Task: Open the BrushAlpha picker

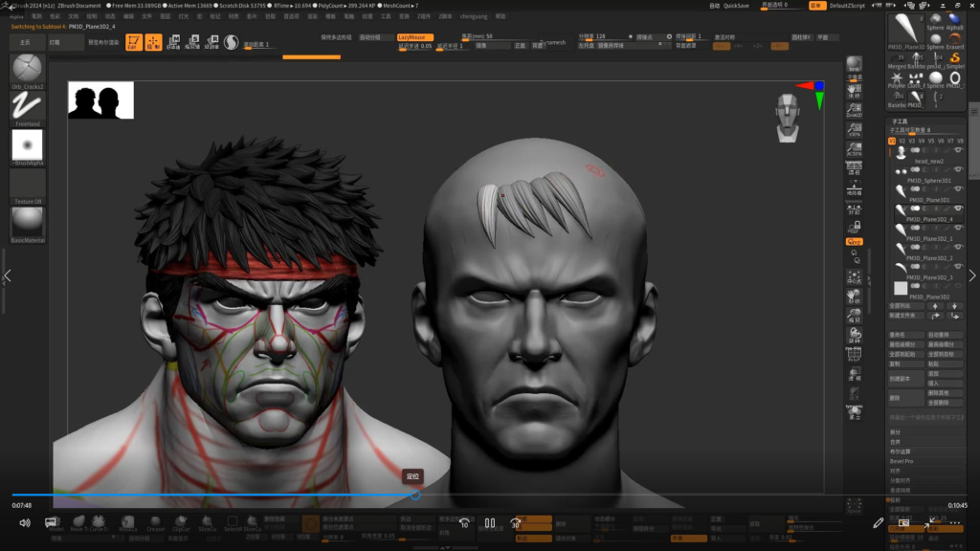Action: [27, 145]
